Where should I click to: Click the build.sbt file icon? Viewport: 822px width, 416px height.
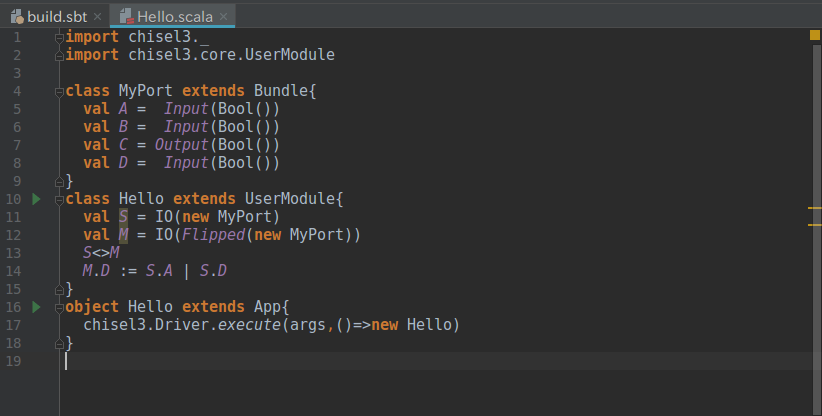click(17, 17)
